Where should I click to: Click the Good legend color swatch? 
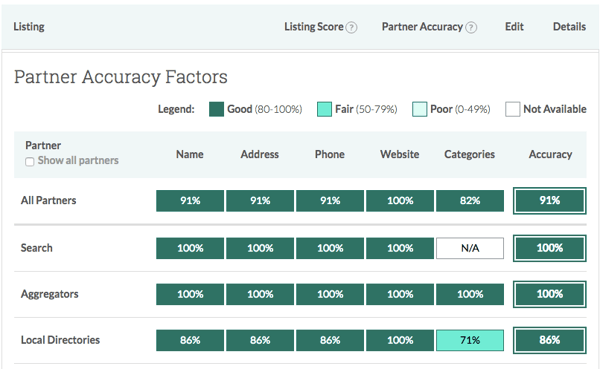(x=216, y=109)
